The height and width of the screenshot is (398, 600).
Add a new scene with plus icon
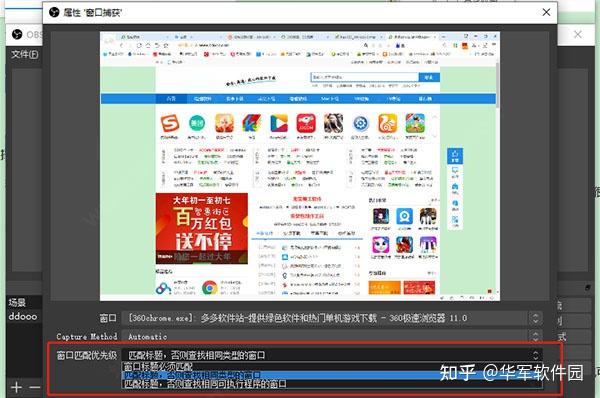[x=16, y=387]
